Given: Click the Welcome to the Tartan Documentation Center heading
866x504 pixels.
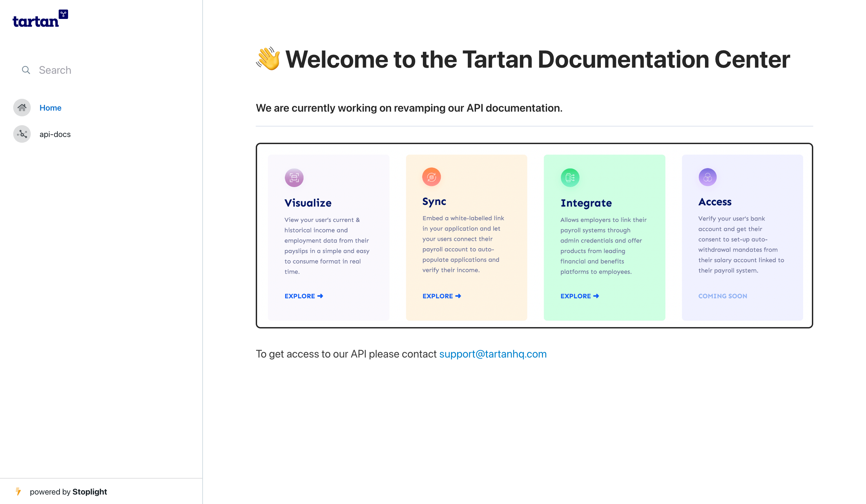Looking at the screenshot, I should (x=538, y=60).
